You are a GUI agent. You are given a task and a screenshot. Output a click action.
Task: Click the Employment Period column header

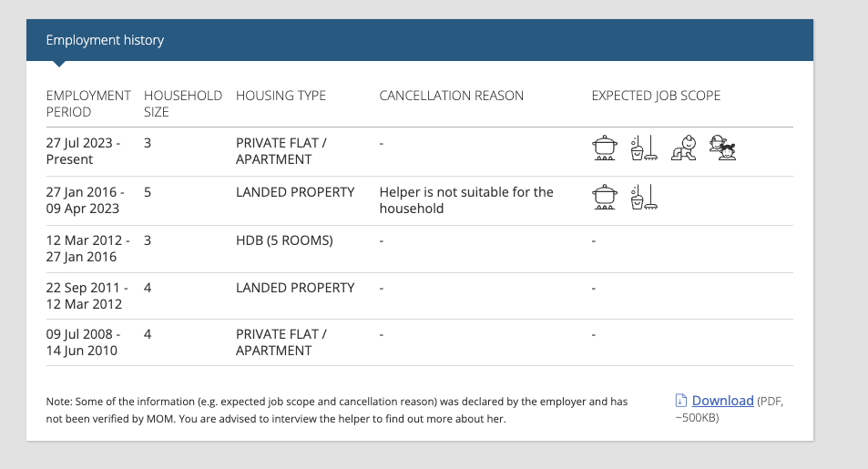88,104
